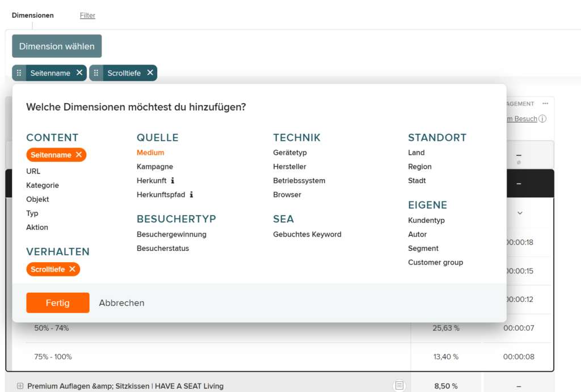Click the 25,63 % value cell
The height and width of the screenshot is (392, 581).
point(446,328)
